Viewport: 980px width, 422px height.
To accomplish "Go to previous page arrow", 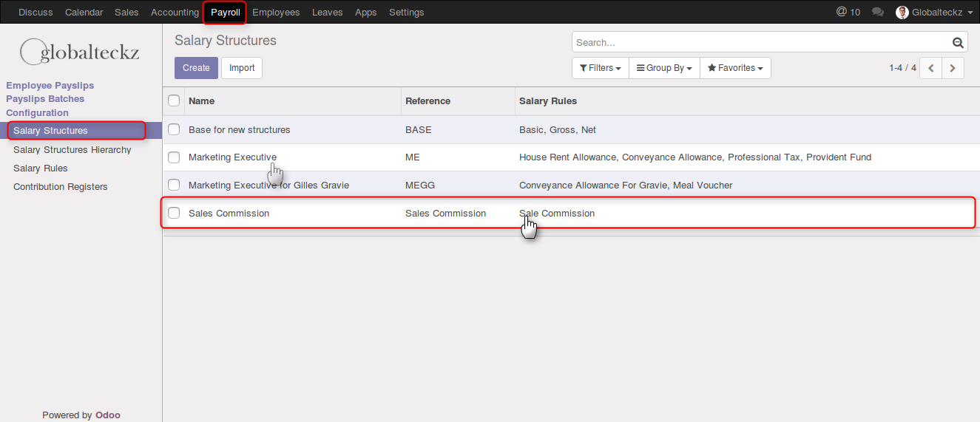I will coord(930,68).
